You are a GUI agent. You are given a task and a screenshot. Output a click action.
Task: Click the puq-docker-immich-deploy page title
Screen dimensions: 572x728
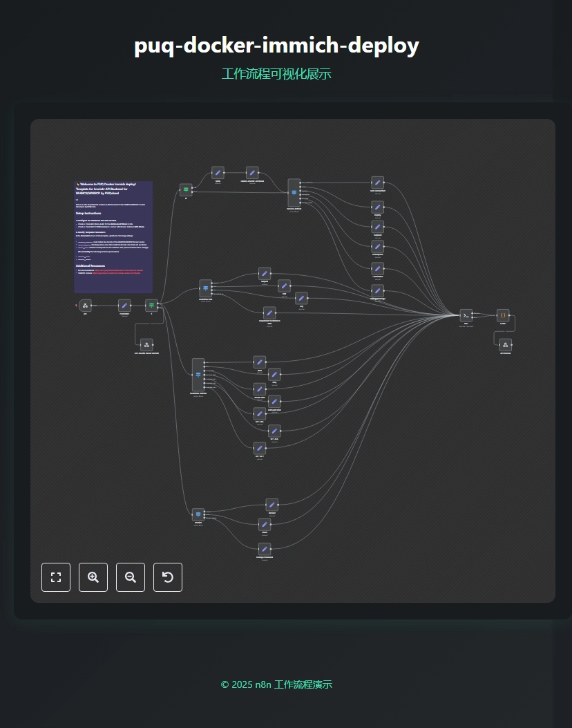click(x=276, y=46)
